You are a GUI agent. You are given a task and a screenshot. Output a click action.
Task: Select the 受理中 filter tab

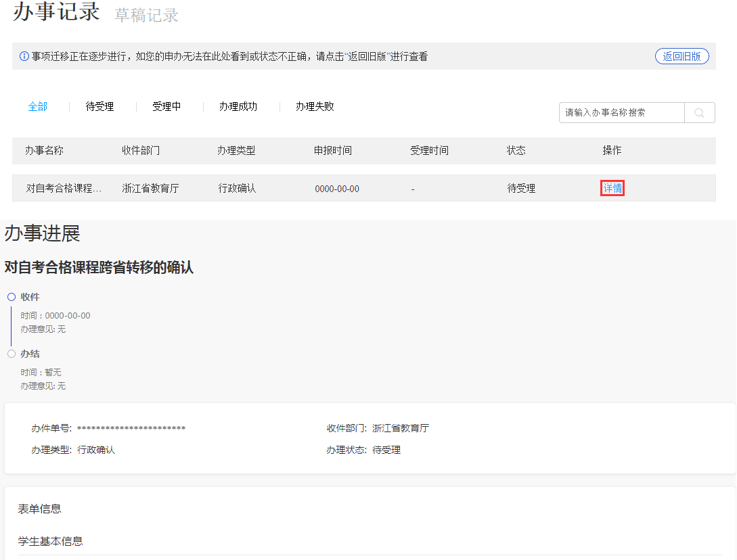point(166,106)
